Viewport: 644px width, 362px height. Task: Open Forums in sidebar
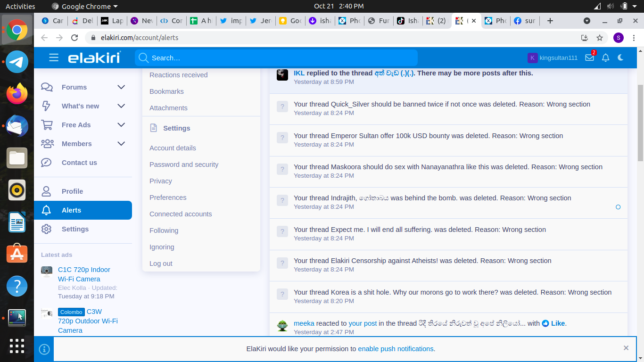[x=74, y=87]
